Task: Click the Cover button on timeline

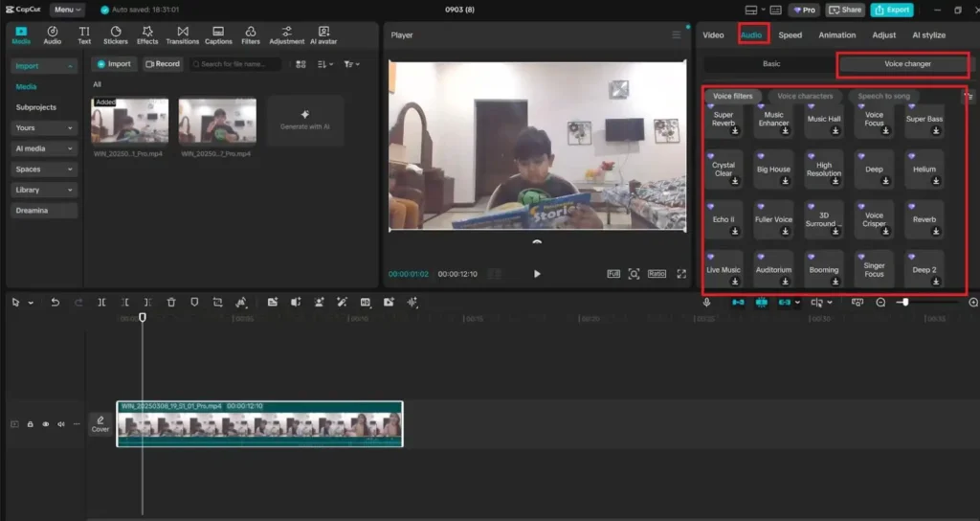Action: point(100,424)
